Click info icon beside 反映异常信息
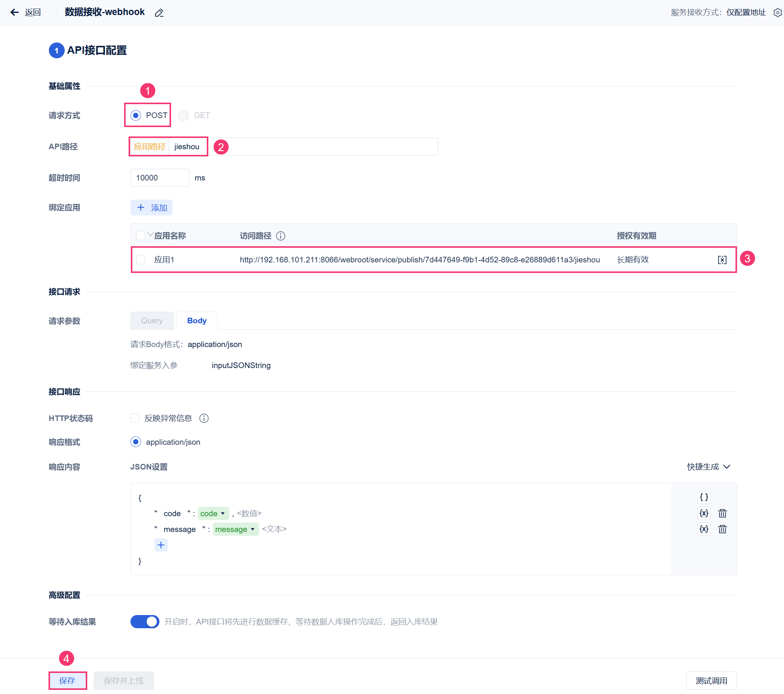Image resolution: width=784 pixels, height=694 pixels. pos(204,418)
